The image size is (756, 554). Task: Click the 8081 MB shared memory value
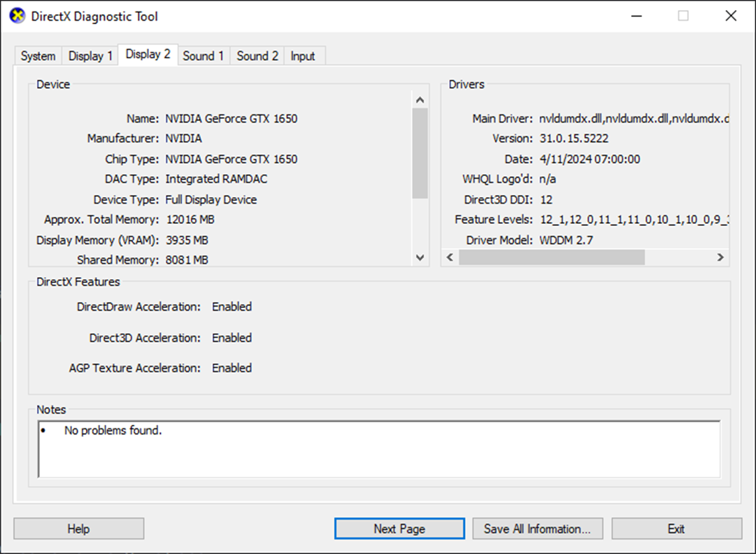pyautogui.click(x=187, y=260)
